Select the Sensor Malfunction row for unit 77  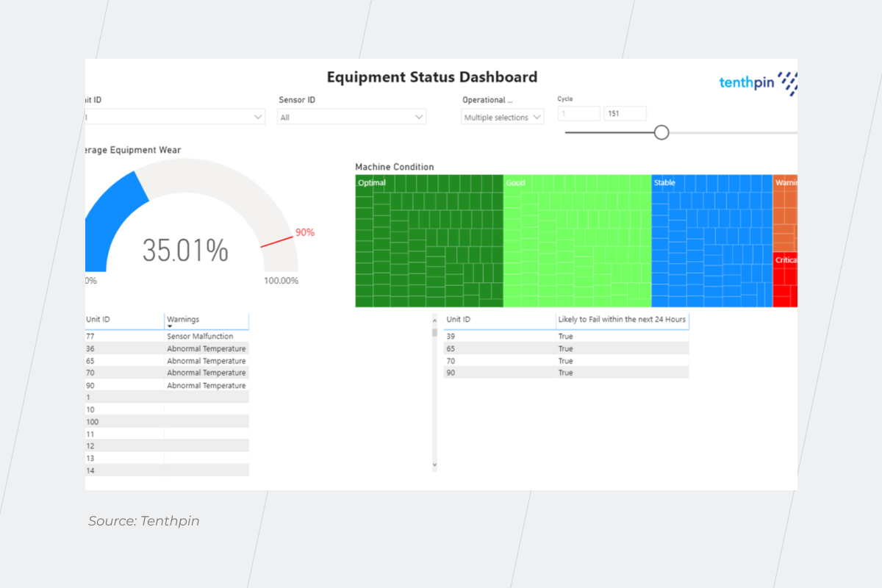[x=200, y=336]
